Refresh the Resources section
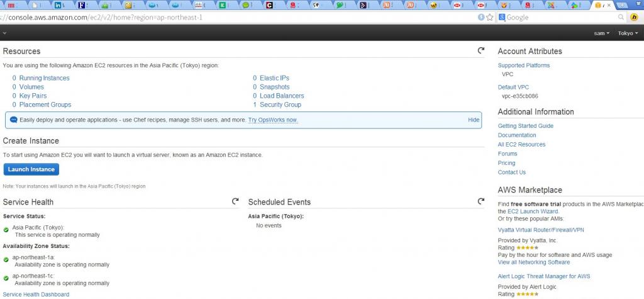Screen dimensions: 644x299 (480, 50)
